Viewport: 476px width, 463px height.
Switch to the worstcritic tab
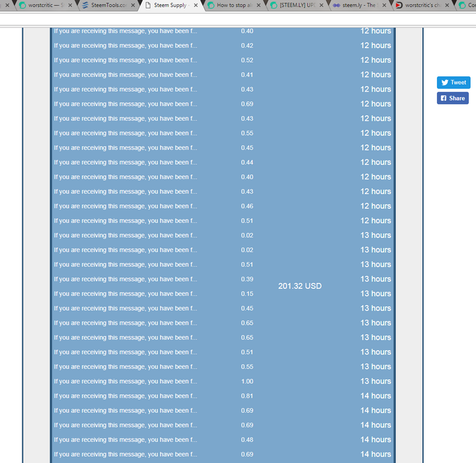click(x=45, y=5)
